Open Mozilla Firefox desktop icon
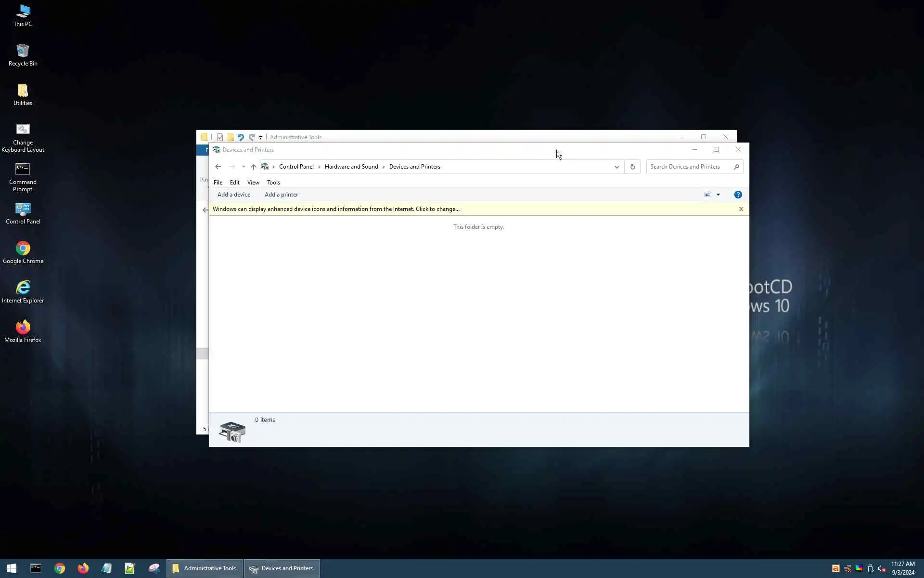The image size is (924, 578). 23,328
